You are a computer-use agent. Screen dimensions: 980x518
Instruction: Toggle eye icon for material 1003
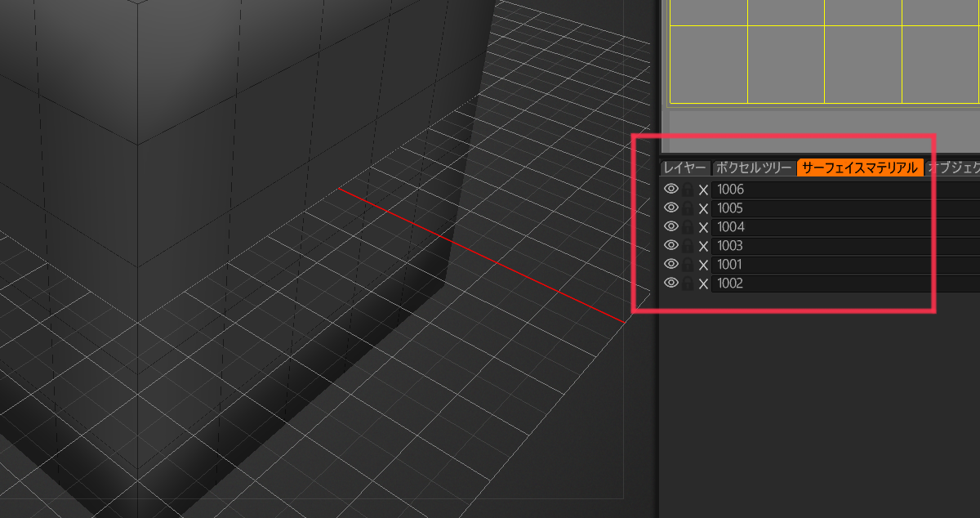coord(671,245)
